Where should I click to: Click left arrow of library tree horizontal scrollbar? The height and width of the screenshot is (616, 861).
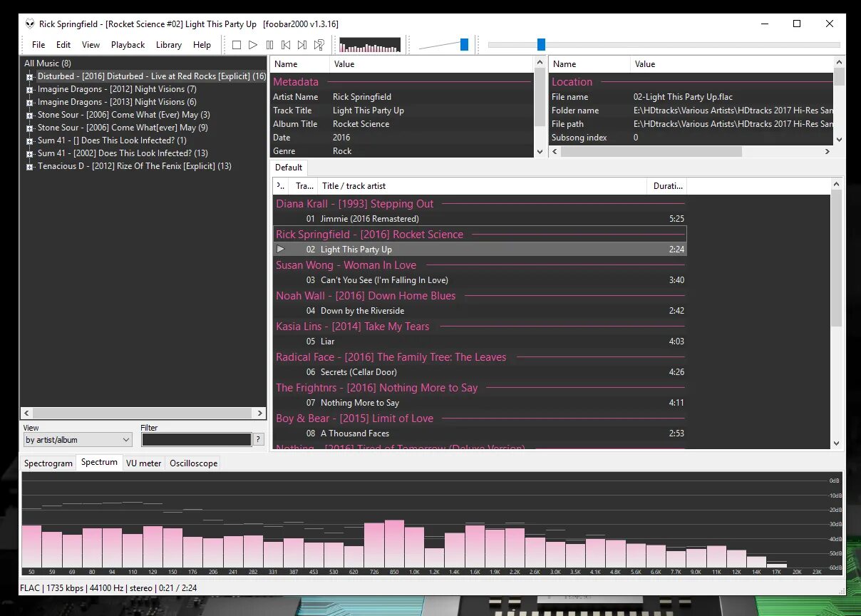coord(27,413)
